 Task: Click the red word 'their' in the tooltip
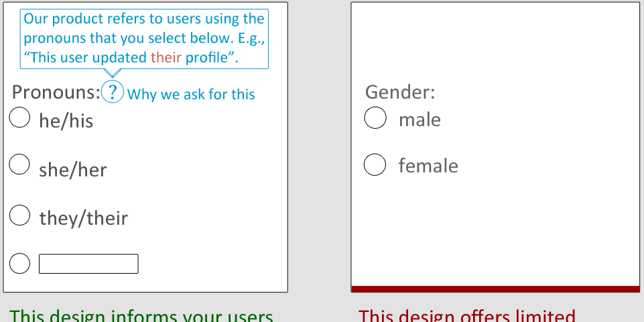click(166, 57)
